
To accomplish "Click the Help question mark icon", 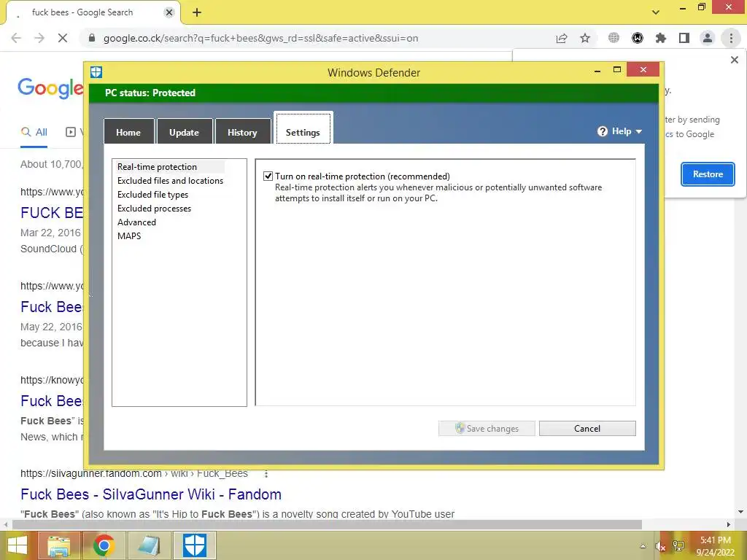I will 603,131.
